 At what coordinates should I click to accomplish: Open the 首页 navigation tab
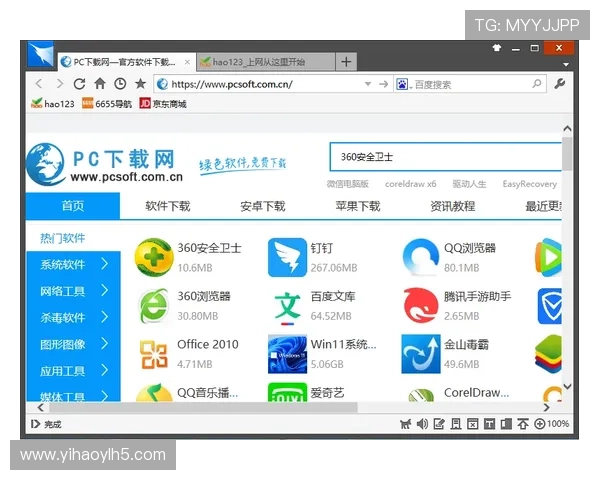tap(73, 206)
